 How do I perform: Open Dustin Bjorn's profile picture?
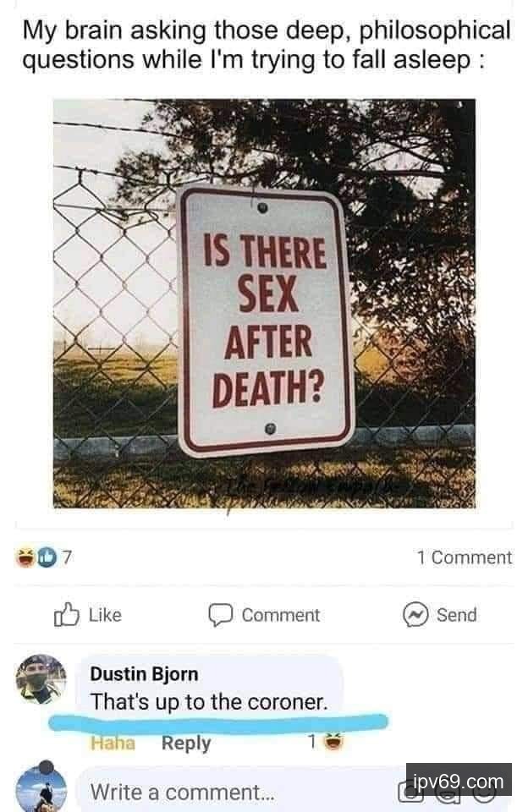pyautogui.click(x=41, y=679)
